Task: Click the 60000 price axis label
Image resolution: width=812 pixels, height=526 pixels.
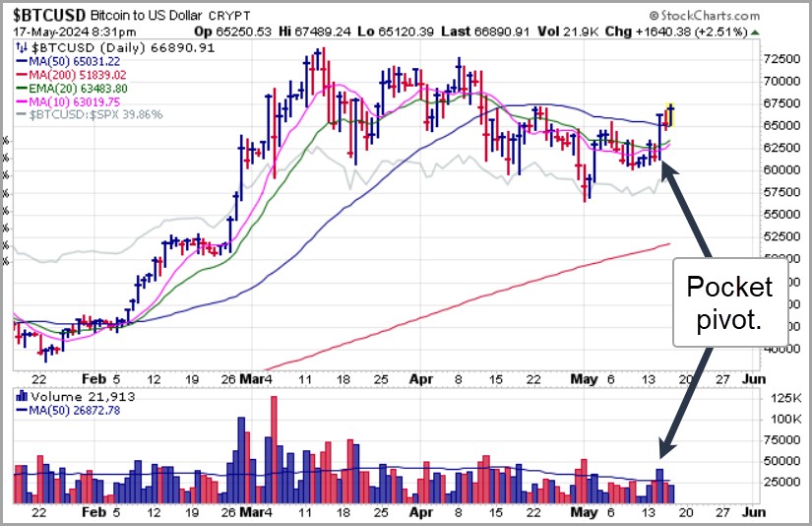Action: click(x=781, y=170)
